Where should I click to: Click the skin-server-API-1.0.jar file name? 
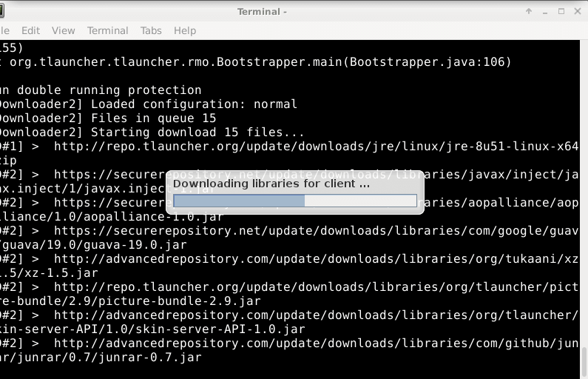tap(220, 329)
